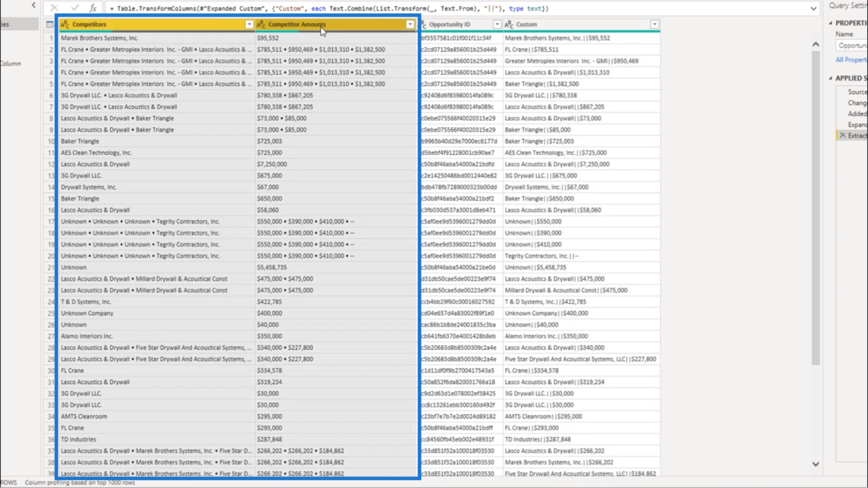Select row number 21
Image resolution: width=868 pixels, height=488 pixels.
pos(51,267)
